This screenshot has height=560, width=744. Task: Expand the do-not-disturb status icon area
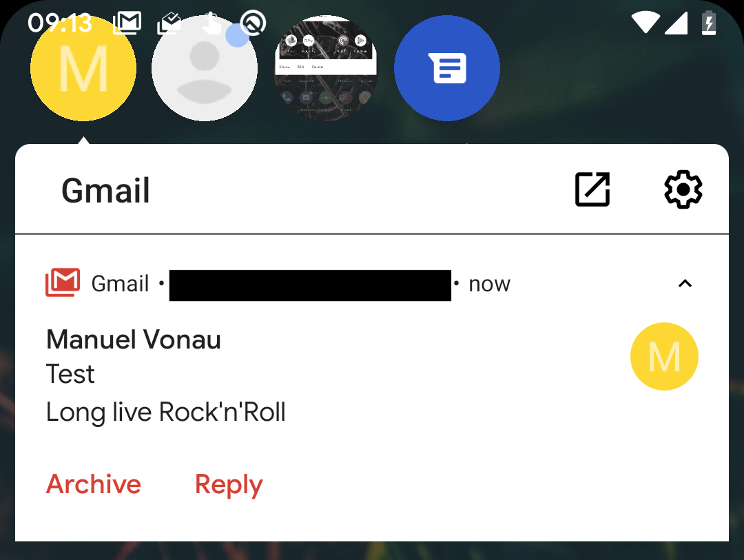[253, 23]
